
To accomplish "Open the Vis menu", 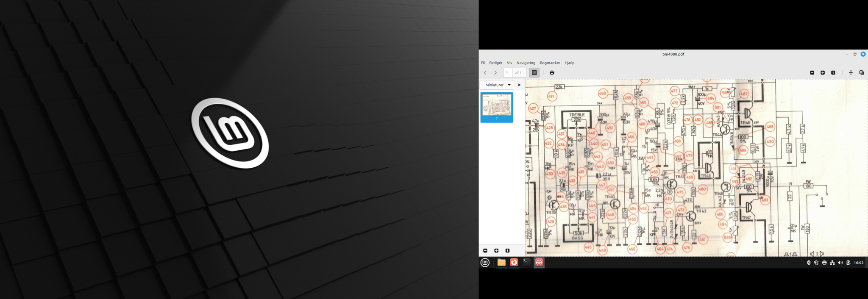I will 509,63.
